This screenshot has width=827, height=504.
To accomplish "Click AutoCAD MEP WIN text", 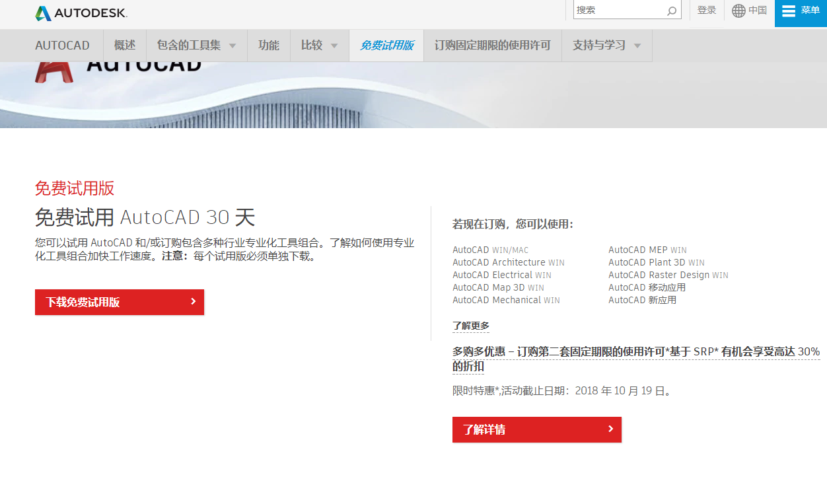I will pyautogui.click(x=647, y=250).
